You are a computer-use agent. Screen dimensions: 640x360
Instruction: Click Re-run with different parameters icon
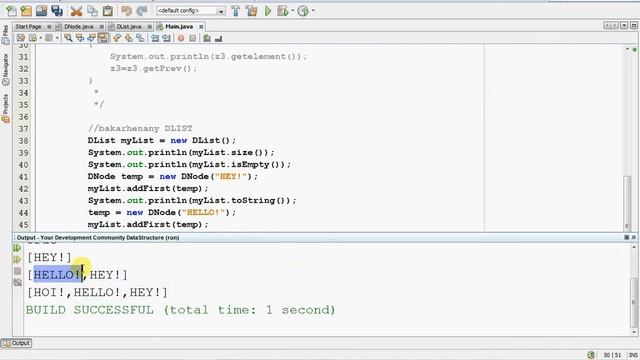[17, 260]
